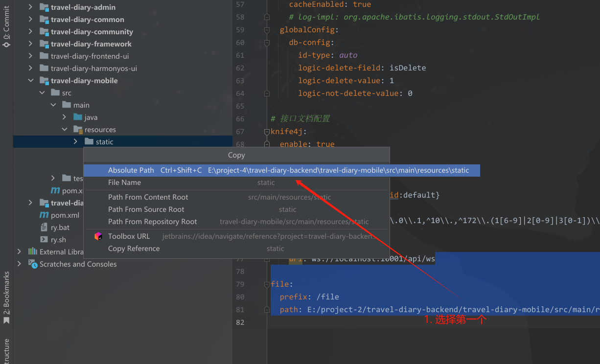
Task: Click the travel-diary-admin module folder icon
Action: click(44, 7)
